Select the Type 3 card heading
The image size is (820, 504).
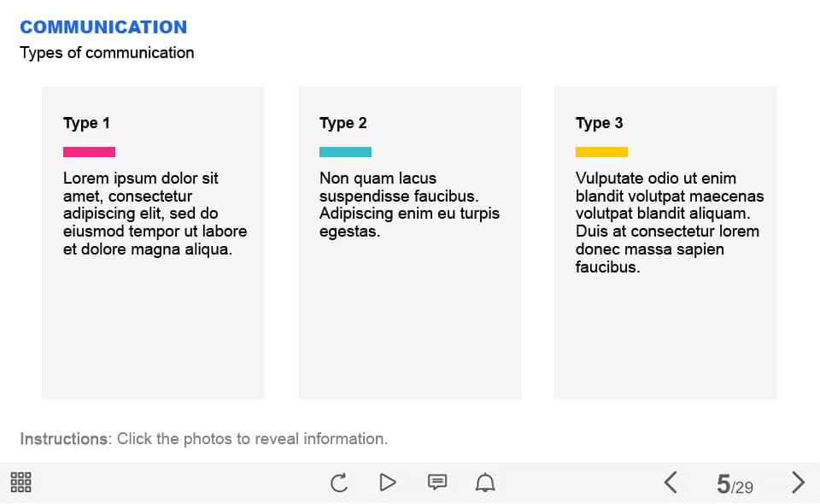[599, 123]
